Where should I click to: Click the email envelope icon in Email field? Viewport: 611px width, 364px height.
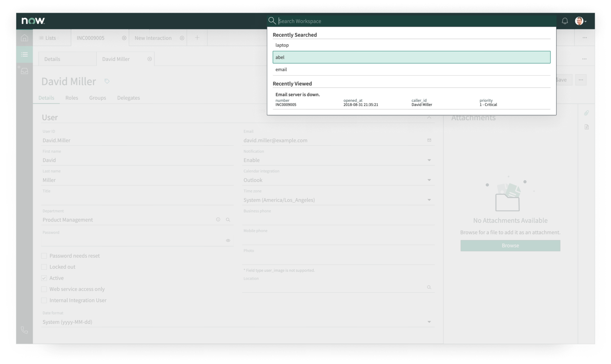429,140
